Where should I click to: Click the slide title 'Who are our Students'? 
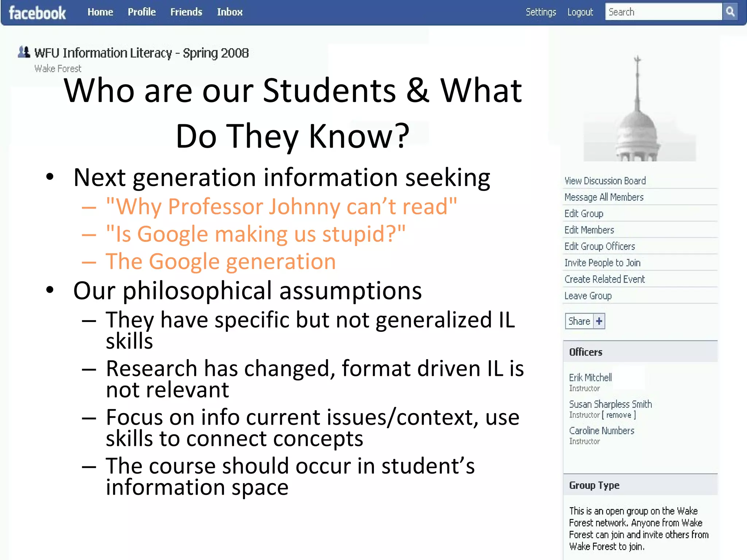293,113
